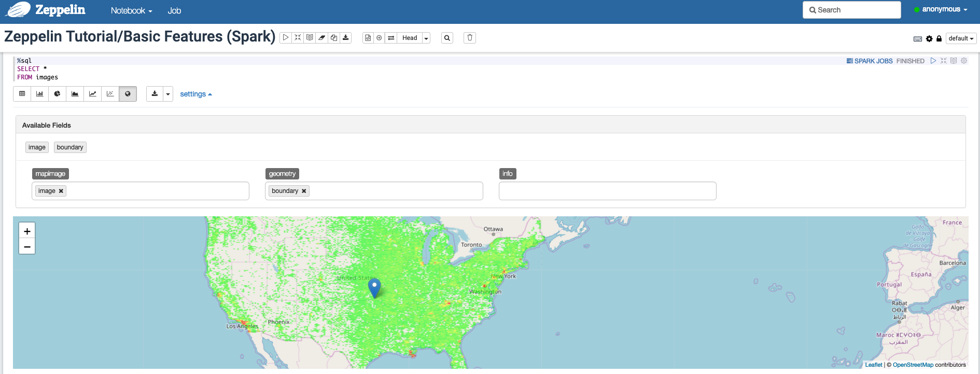980x374 pixels.
Task: Remove boundary from the geometry field
Action: 304,191
